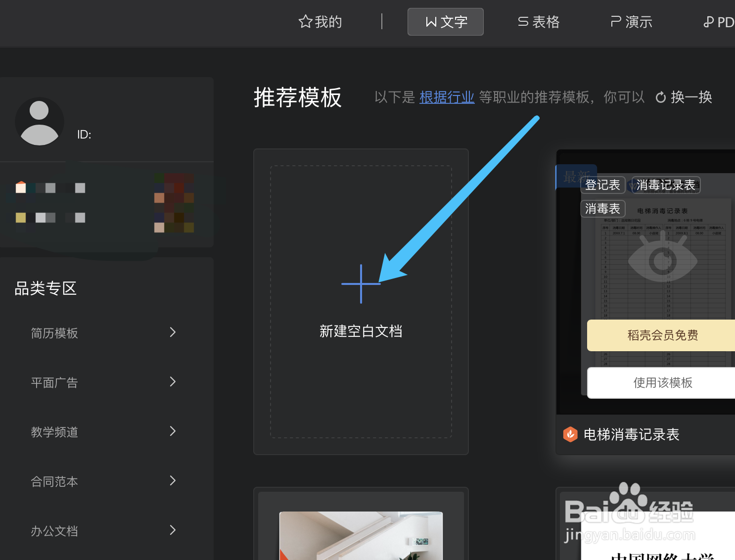The height and width of the screenshot is (560, 735).
Task: Click the user avatar picture
Action: tap(40, 121)
